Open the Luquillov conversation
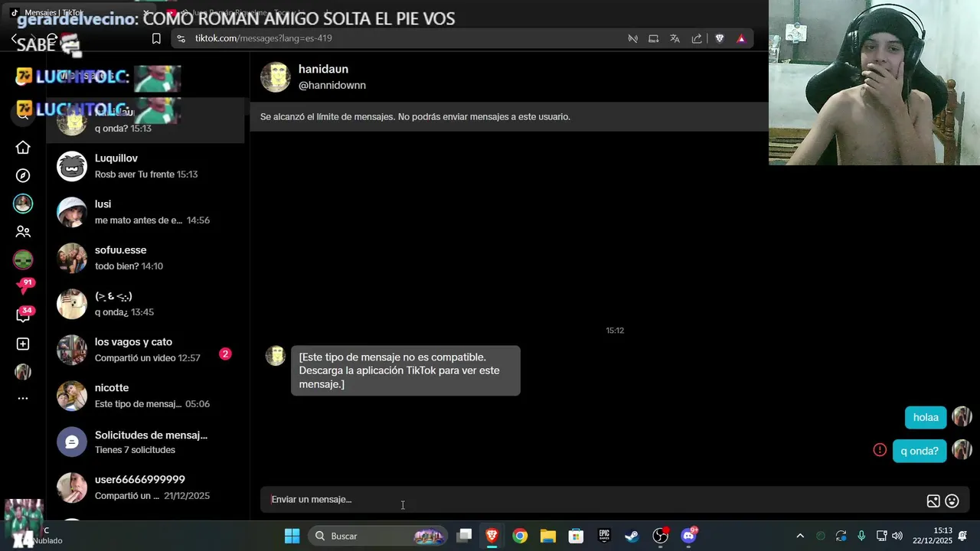The width and height of the screenshot is (980, 551). tap(145, 166)
